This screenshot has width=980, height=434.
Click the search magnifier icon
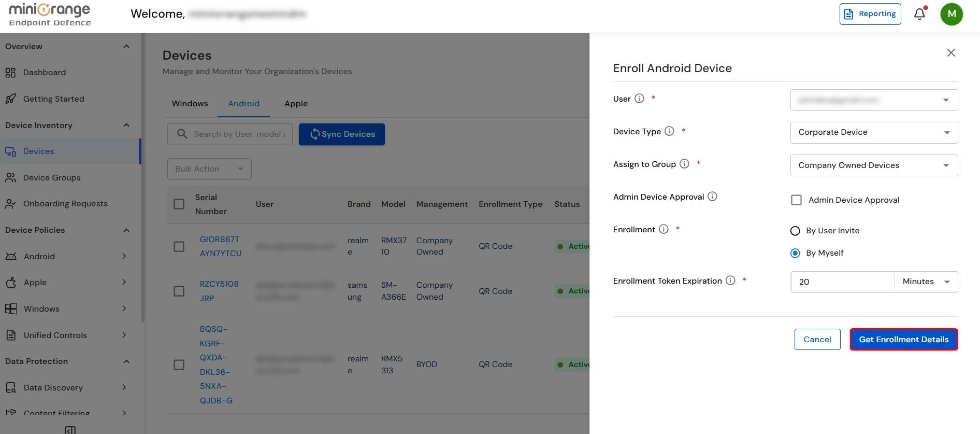pos(182,134)
